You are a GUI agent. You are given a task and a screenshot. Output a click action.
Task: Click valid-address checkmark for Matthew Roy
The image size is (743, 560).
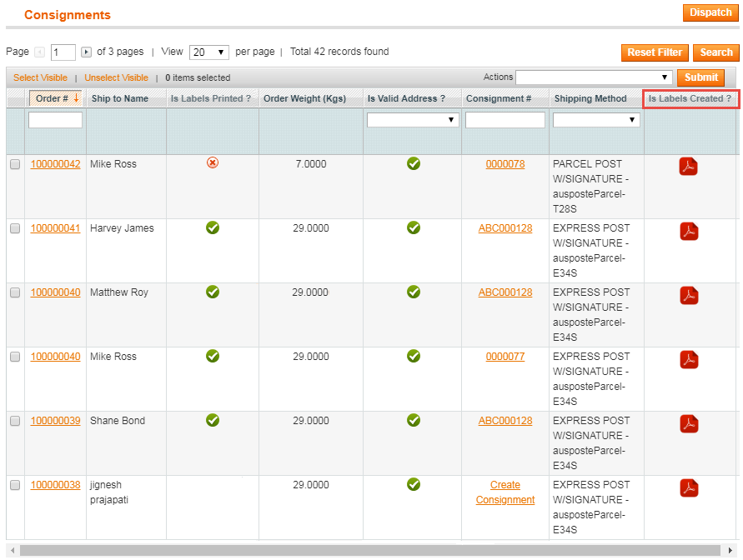[x=414, y=292]
